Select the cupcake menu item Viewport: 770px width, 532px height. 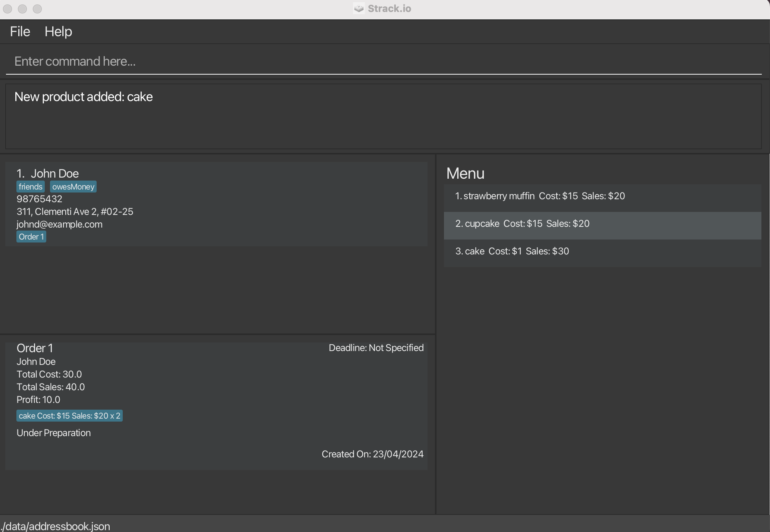tap(602, 224)
